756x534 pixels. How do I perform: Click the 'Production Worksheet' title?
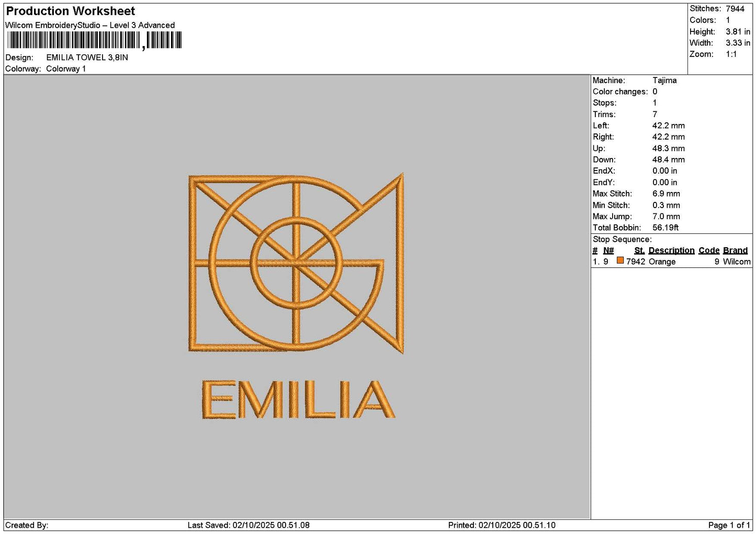[71, 11]
